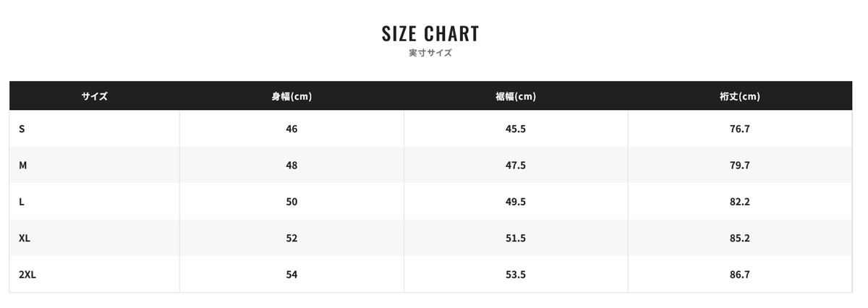The height and width of the screenshot is (308, 868).
Task: Click the 82.2 sleeve length cell
Action: click(740, 202)
